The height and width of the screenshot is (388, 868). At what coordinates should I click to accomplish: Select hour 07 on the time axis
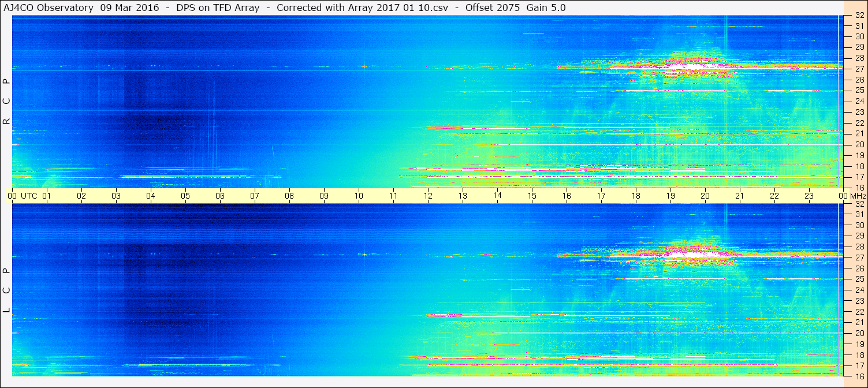tap(255, 196)
